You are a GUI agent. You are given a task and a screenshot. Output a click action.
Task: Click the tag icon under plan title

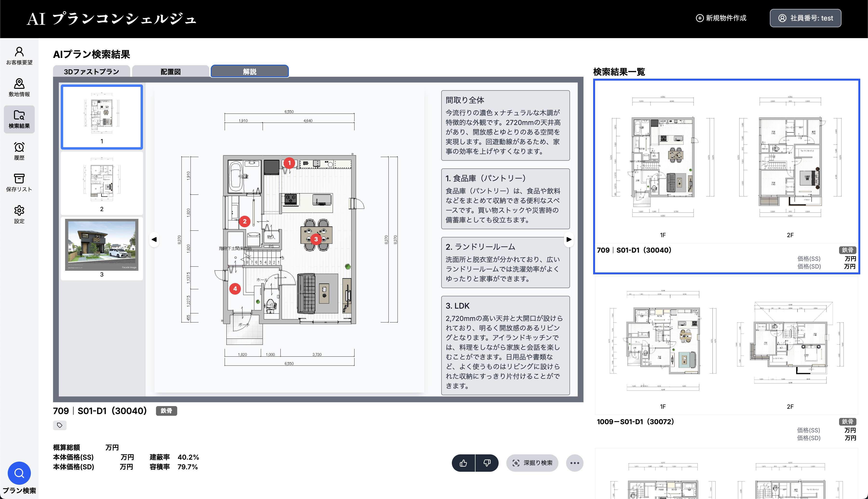60,425
